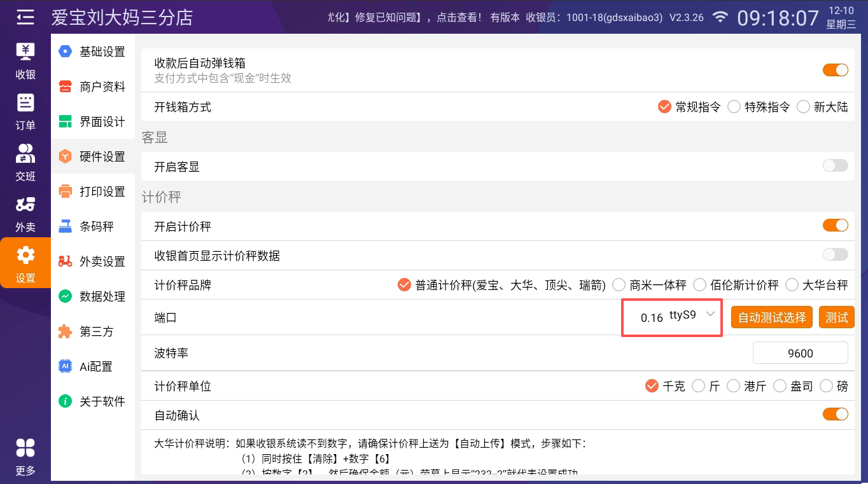Image resolution: width=868 pixels, height=484 pixels.
Task: Turn off 收款后自动弹钱箱 switch
Action: click(x=835, y=70)
